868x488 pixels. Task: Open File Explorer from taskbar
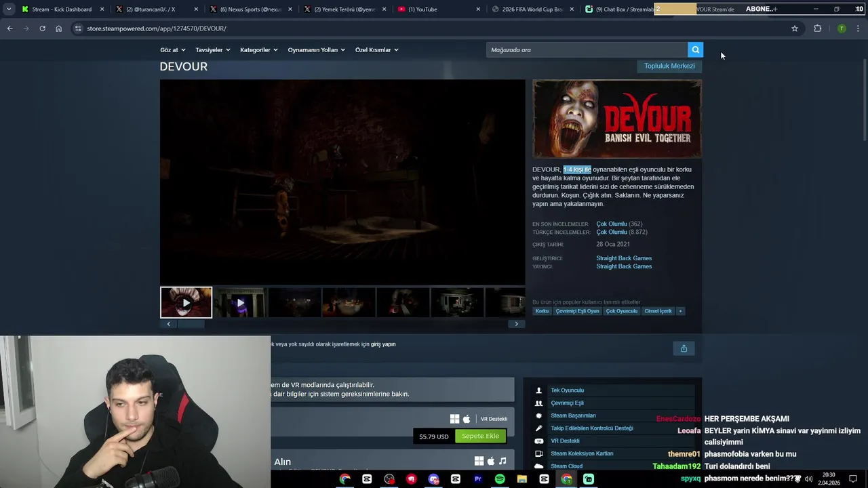pyautogui.click(x=522, y=479)
